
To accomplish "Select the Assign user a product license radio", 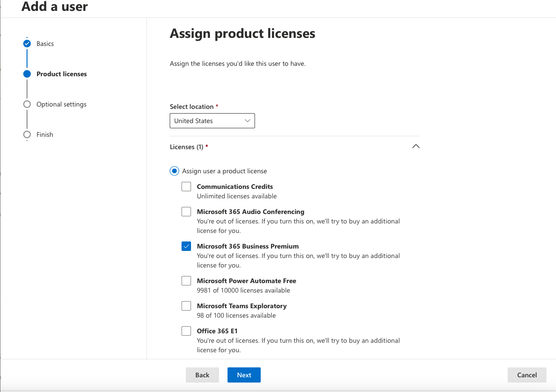I will point(174,171).
